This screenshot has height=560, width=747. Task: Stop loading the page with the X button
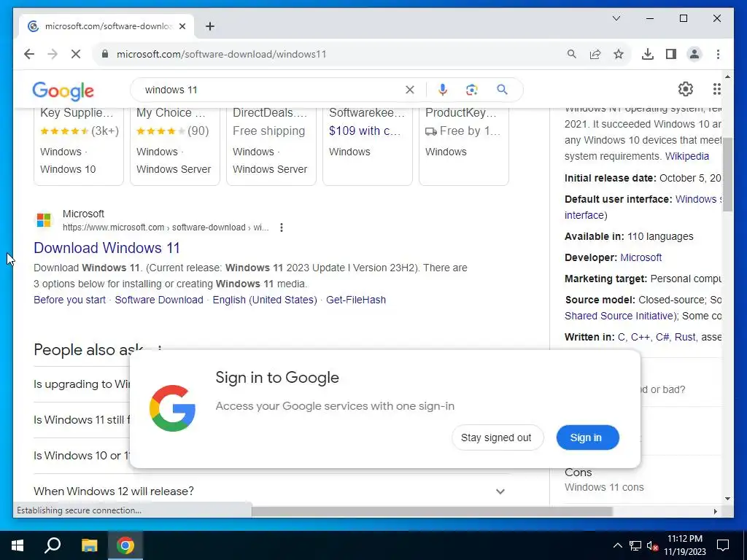point(76,54)
